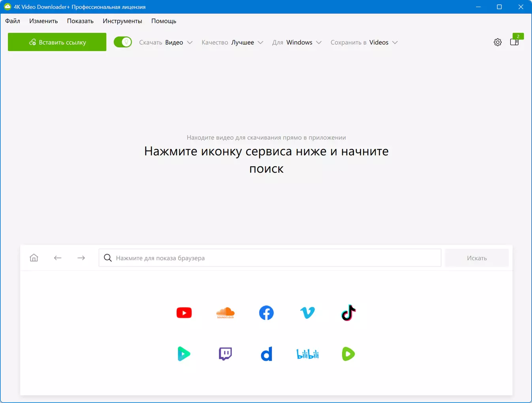Open the Инструменты menu

(122, 21)
